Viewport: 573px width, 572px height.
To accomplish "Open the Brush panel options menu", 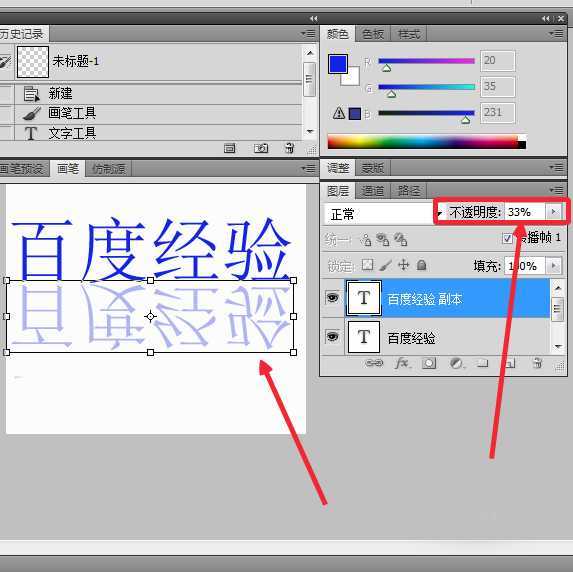I will (308, 168).
